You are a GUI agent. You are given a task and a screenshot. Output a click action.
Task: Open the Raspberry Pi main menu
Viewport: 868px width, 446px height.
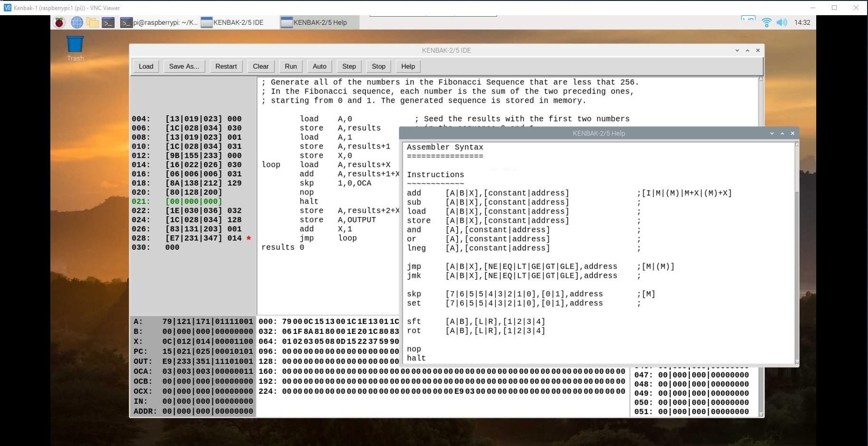[59, 22]
